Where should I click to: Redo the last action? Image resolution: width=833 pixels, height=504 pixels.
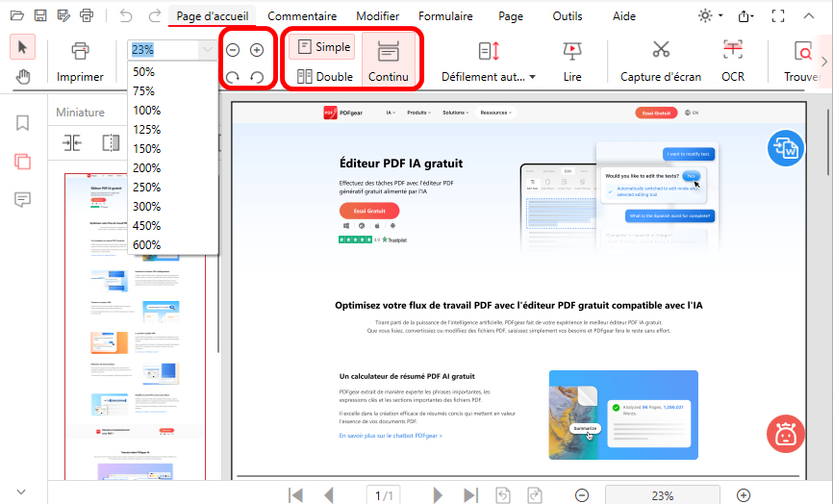(x=155, y=16)
